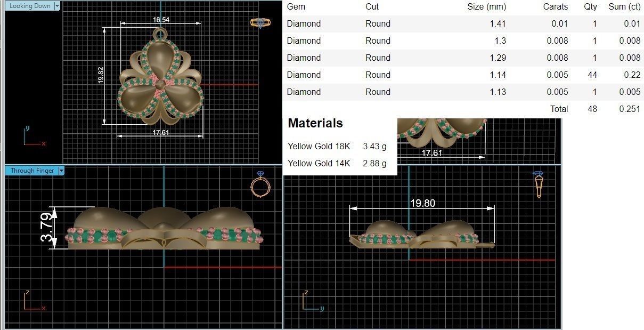644x330 pixels.
Task: Select Round in the 1.29 size row
Action: 378,58
